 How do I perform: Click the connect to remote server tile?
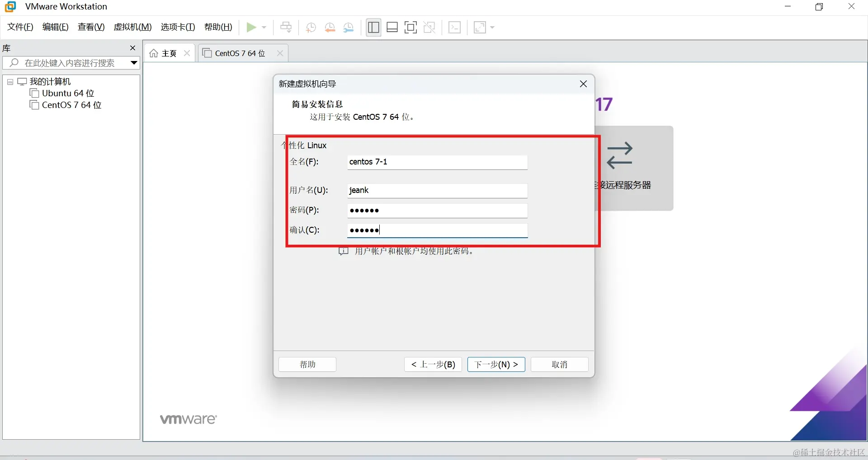pyautogui.click(x=634, y=168)
